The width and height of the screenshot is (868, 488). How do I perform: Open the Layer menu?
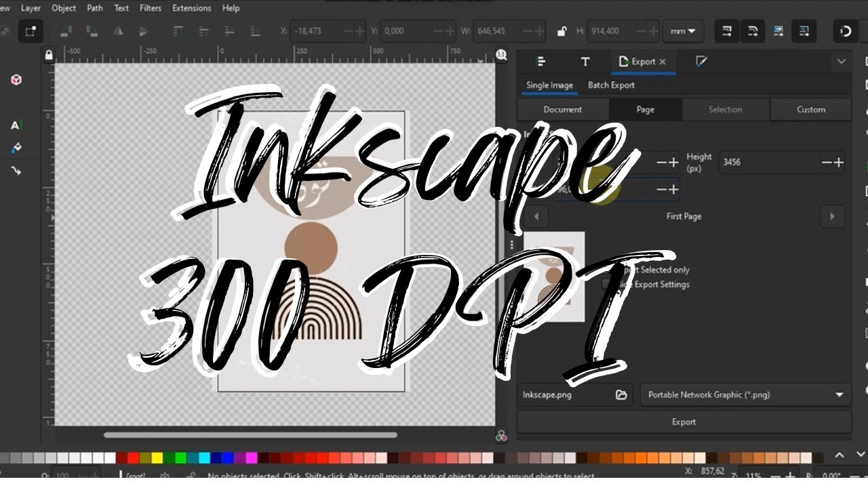31,8
